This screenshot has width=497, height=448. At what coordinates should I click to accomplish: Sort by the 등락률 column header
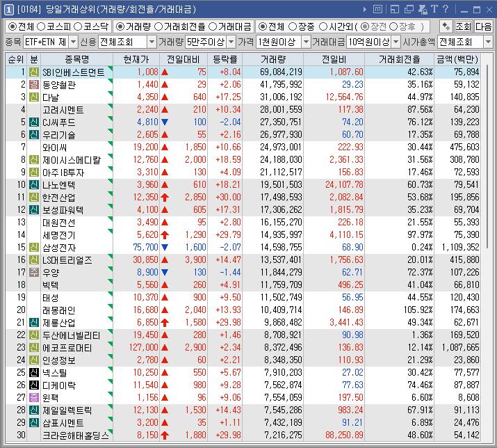(x=225, y=59)
